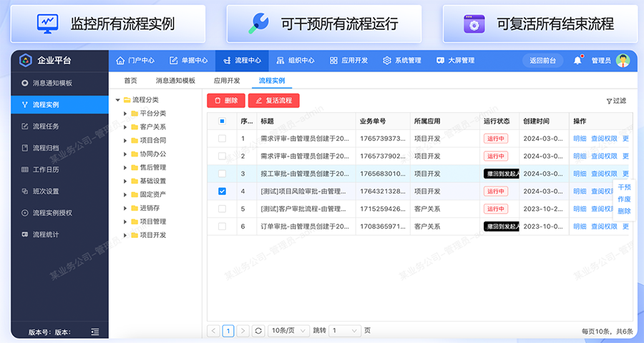Click the notification bell icon
Viewport: 644px width, 343px height.
click(x=577, y=61)
